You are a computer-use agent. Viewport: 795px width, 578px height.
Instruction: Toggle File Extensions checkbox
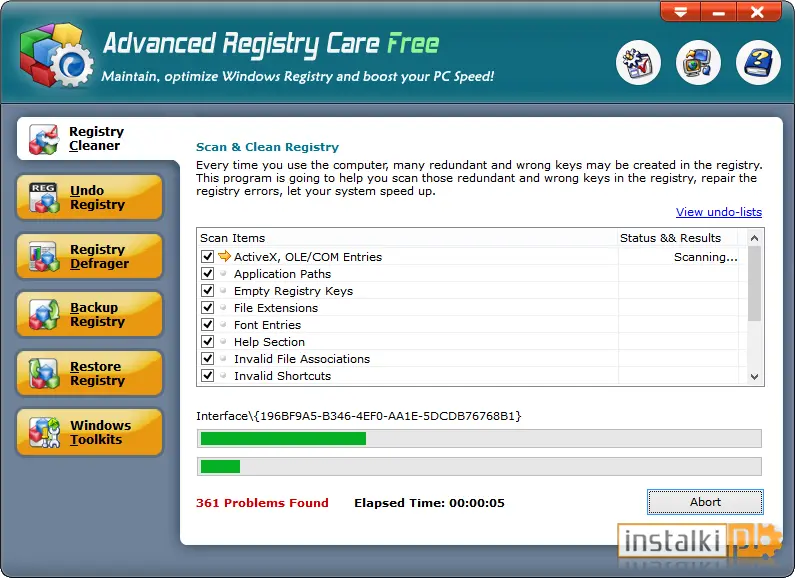[207, 308]
